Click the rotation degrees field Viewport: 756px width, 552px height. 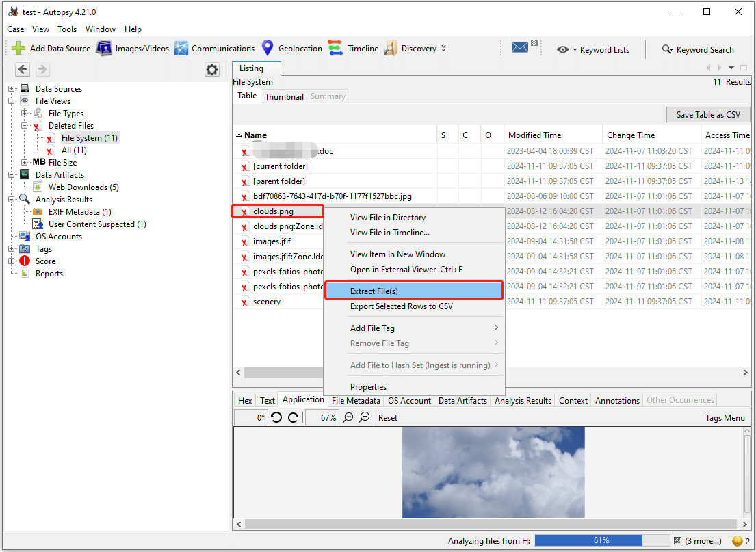click(x=250, y=417)
